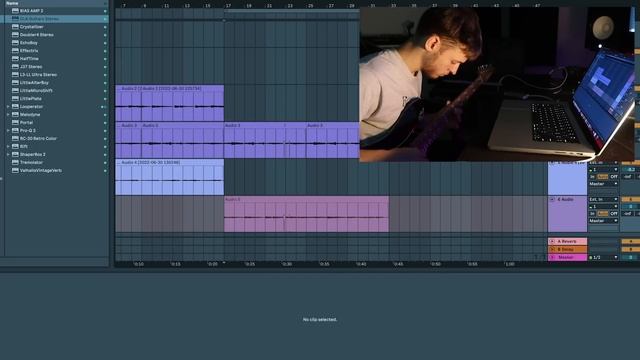This screenshot has width=640, height=360.
Task: Set 4 Audio track monitor to Auto
Action: [603, 213]
